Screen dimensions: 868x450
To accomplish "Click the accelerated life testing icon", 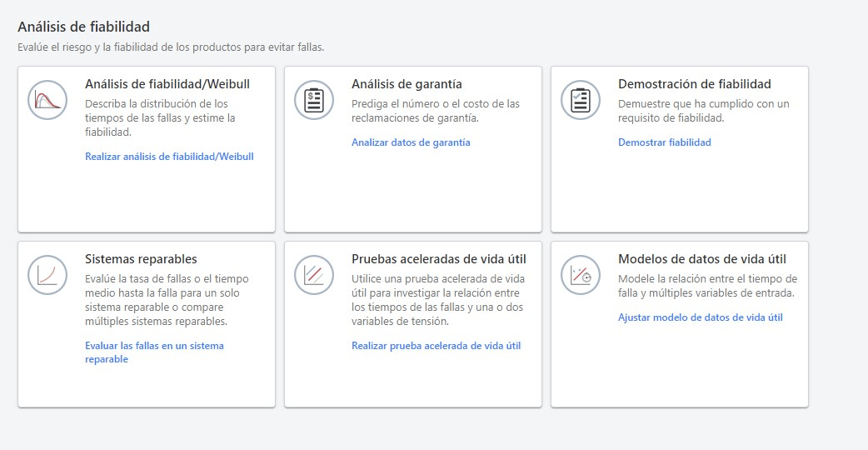I will tap(314, 275).
